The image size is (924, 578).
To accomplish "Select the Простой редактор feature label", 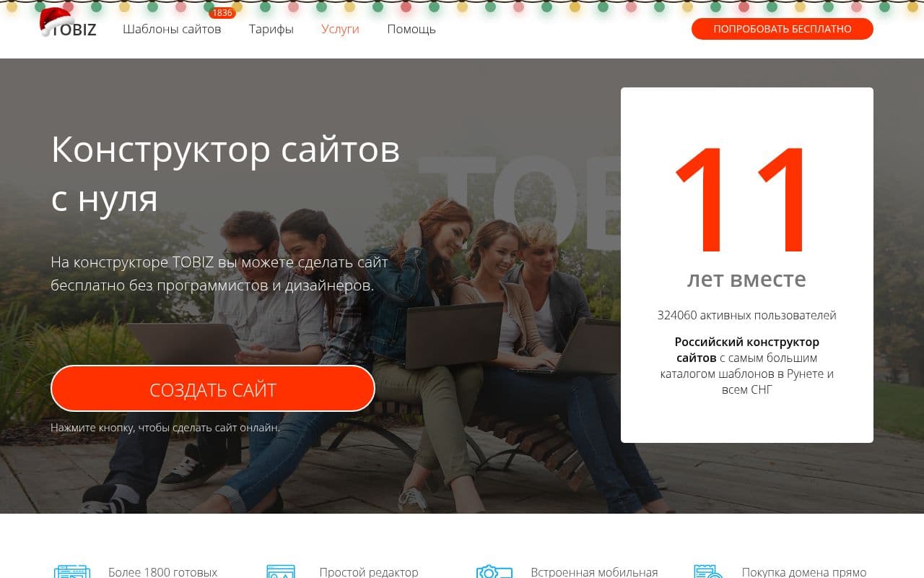I will click(x=369, y=571).
